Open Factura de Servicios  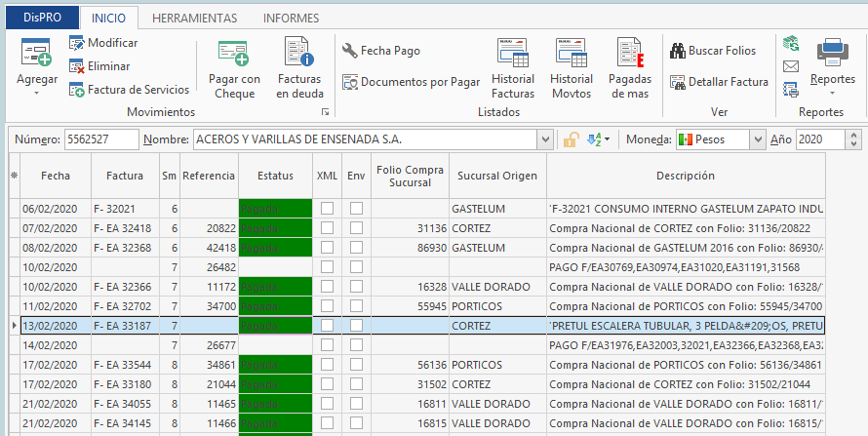pos(129,90)
